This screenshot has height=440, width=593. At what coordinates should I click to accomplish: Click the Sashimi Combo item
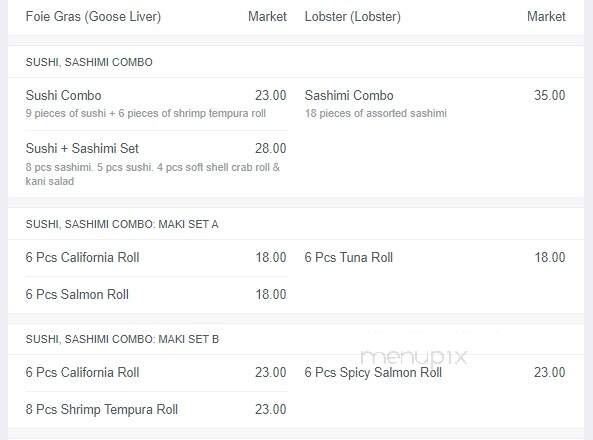click(349, 95)
